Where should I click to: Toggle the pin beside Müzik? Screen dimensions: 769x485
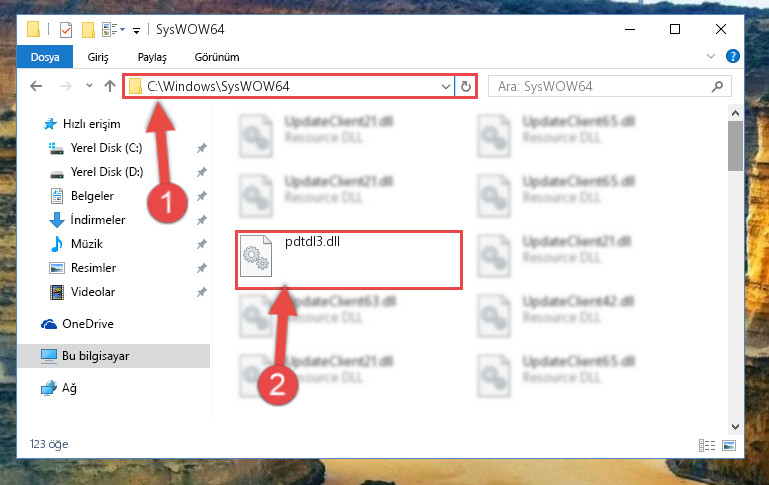tap(202, 244)
